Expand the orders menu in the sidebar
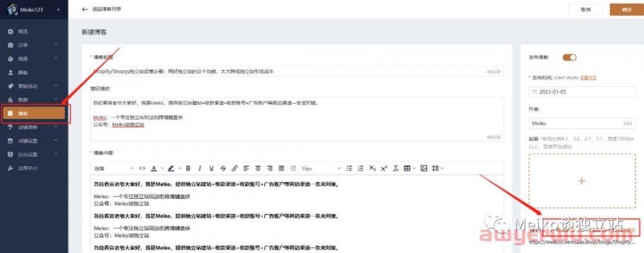 pos(56,45)
